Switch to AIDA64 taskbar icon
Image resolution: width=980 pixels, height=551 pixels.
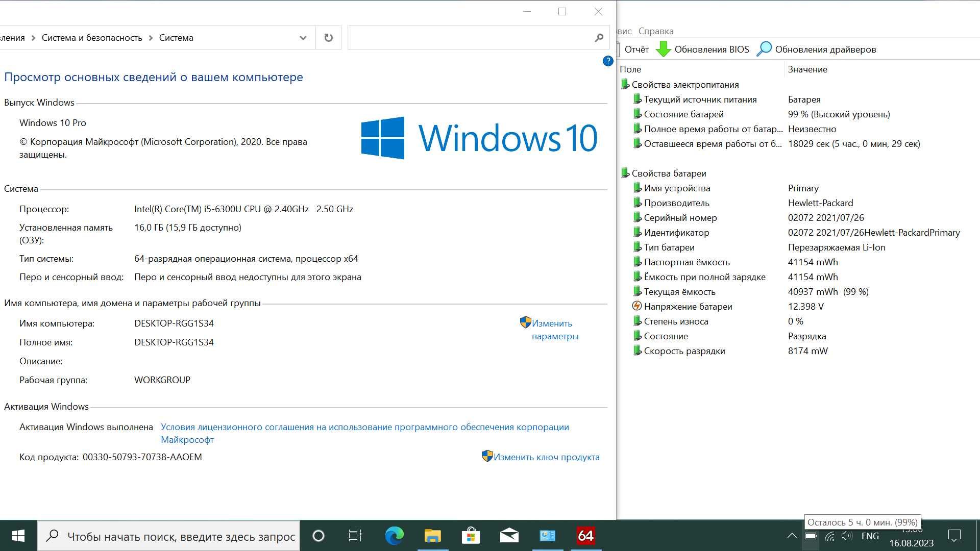586,536
